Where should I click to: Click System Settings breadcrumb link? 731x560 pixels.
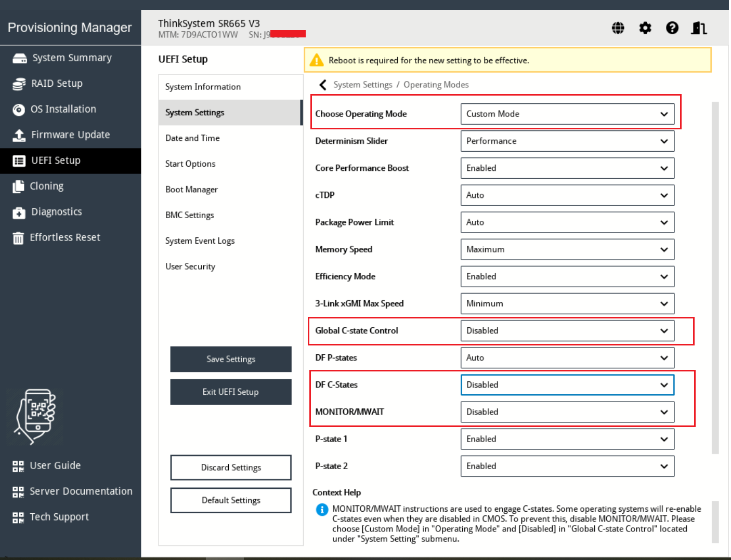coord(363,85)
